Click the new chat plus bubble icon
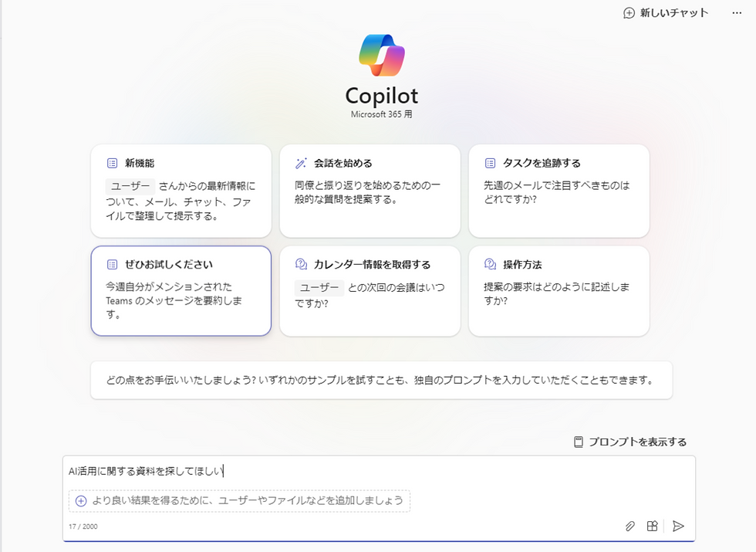The width and height of the screenshot is (756, 552). (x=629, y=13)
